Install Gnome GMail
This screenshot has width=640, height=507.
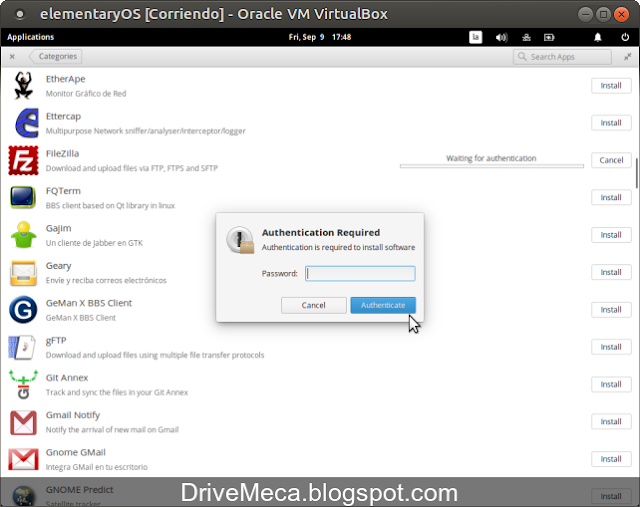click(x=611, y=459)
